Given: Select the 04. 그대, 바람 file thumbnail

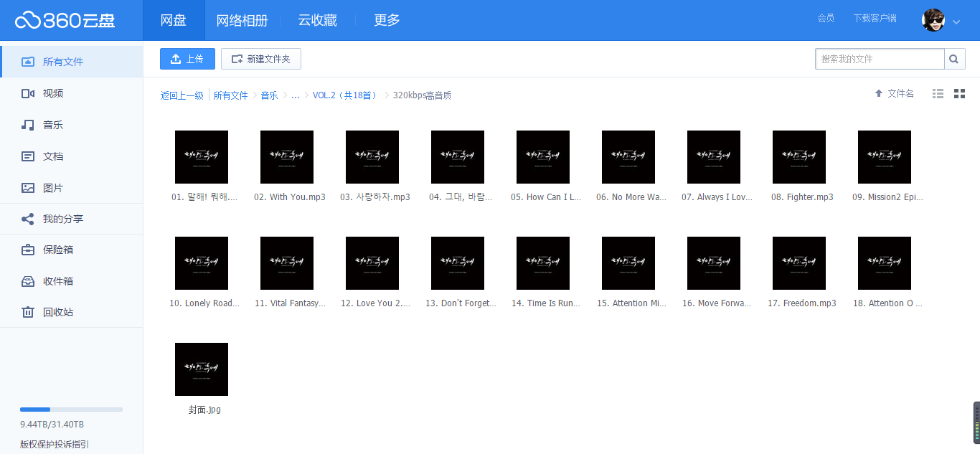Looking at the screenshot, I should (x=458, y=157).
